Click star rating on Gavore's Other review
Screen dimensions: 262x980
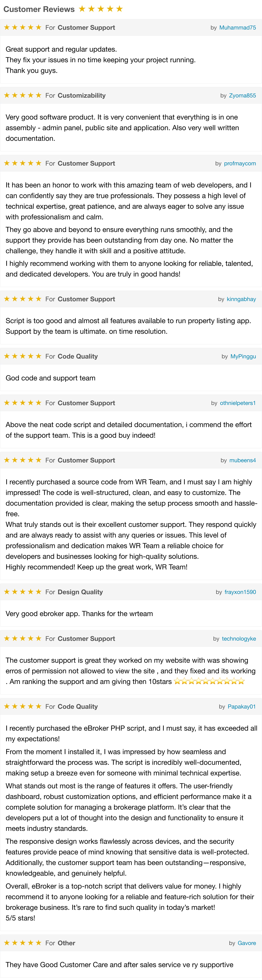pos(22,943)
